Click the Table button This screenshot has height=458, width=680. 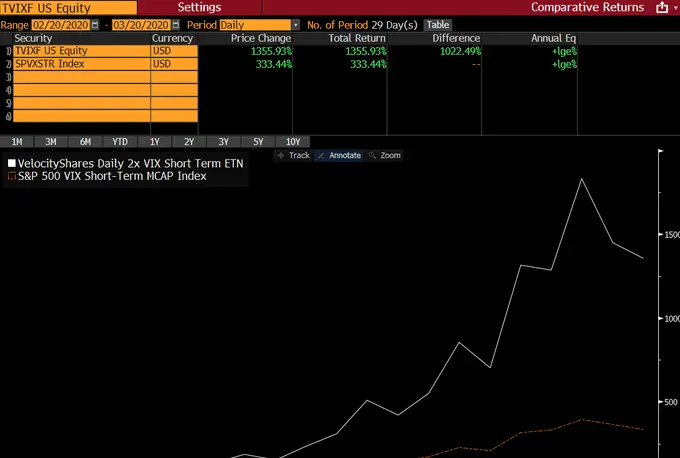pyautogui.click(x=437, y=24)
